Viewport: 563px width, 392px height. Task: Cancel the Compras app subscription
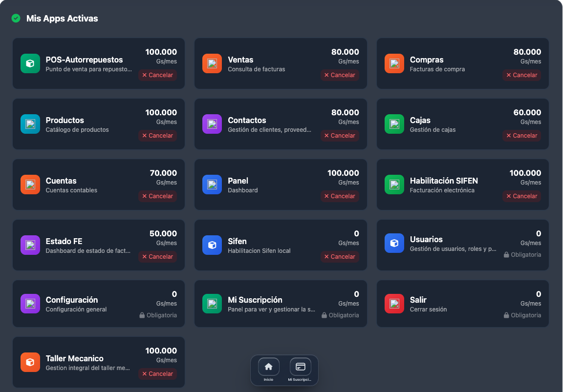tap(521, 75)
